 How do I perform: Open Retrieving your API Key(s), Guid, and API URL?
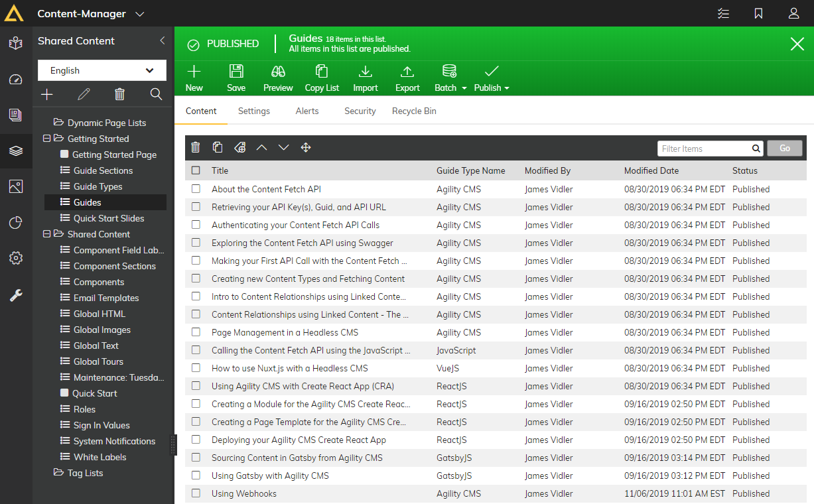(299, 207)
